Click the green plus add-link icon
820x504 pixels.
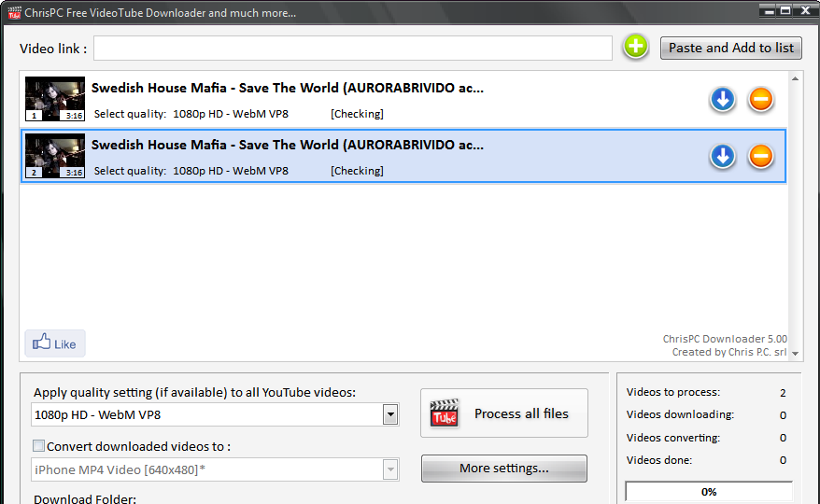(x=635, y=47)
